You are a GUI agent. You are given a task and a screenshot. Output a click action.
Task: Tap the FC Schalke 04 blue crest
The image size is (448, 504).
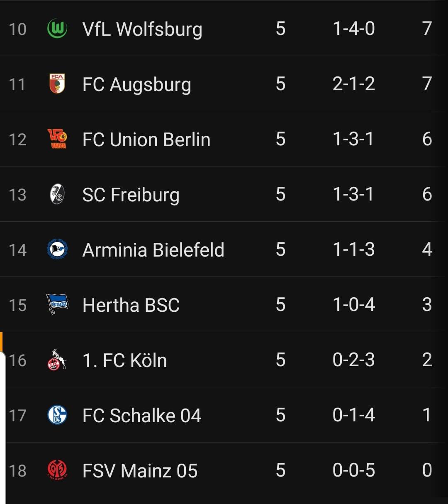click(x=57, y=415)
